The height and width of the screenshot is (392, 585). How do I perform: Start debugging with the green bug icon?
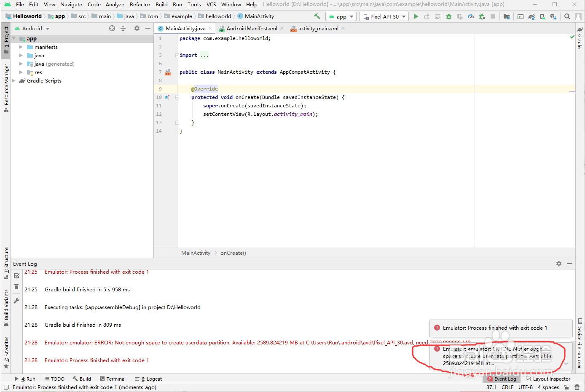449,16
